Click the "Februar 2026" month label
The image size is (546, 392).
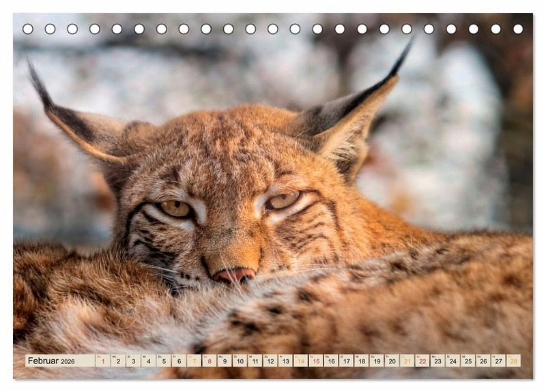pyautogui.click(x=51, y=361)
